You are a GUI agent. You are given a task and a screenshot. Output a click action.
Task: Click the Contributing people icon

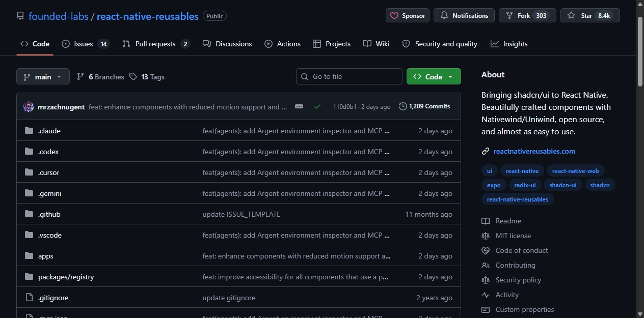(486, 265)
